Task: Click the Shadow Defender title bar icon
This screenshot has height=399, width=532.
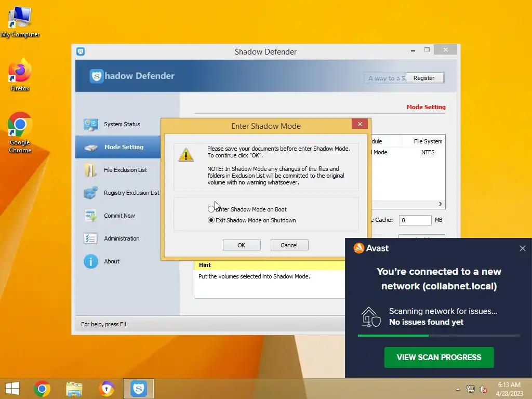Action: tap(81, 51)
